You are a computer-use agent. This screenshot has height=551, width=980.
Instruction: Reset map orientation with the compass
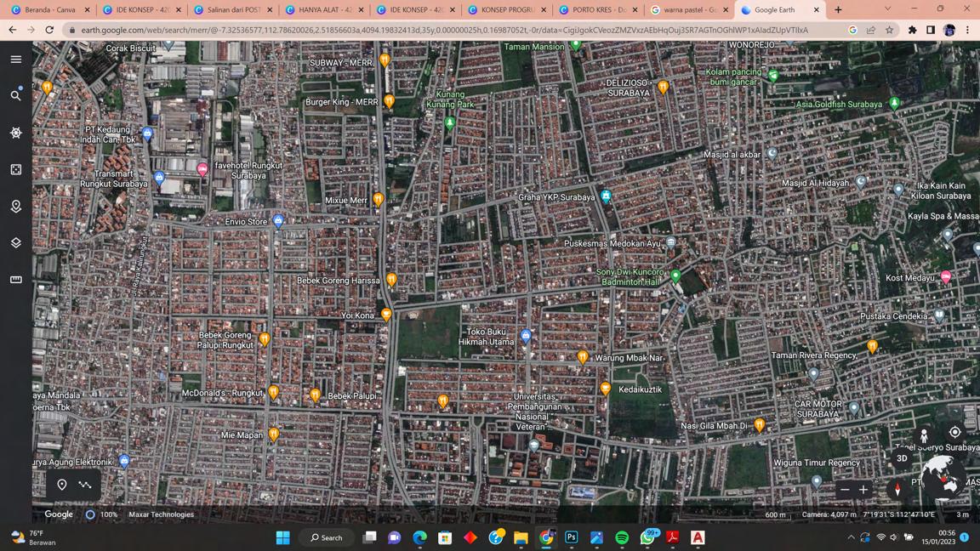point(897,490)
